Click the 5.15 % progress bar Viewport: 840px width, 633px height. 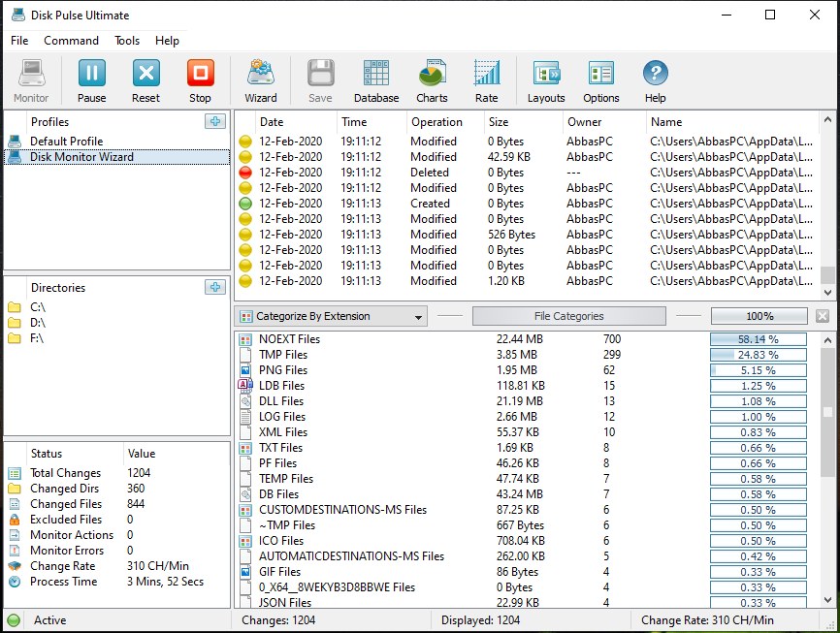[758, 370]
